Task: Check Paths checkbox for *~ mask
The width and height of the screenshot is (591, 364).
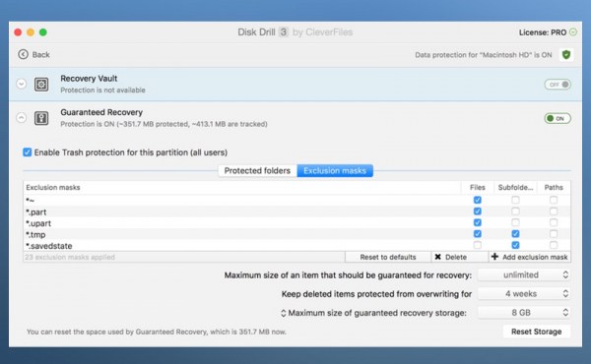Action: (554, 200)
